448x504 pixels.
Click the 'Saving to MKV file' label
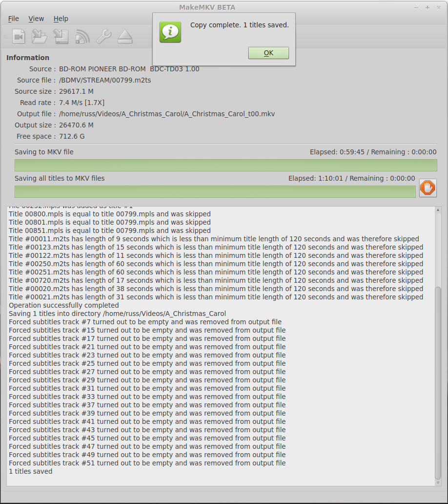click(44, 152)
